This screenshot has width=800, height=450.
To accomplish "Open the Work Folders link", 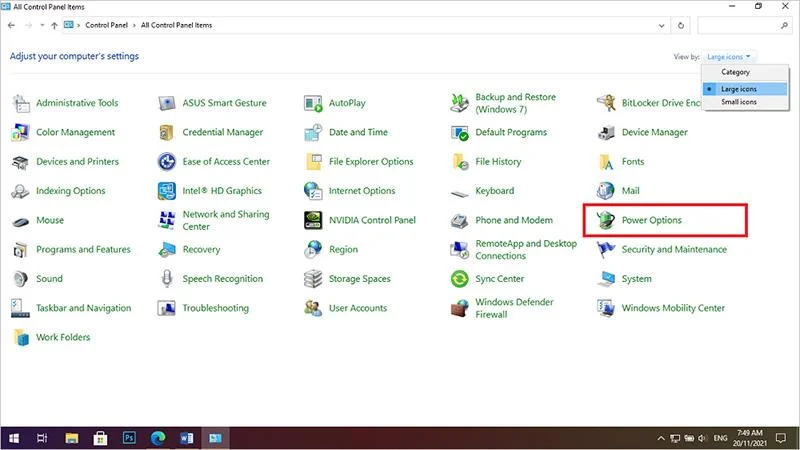I will coord(63,337).
